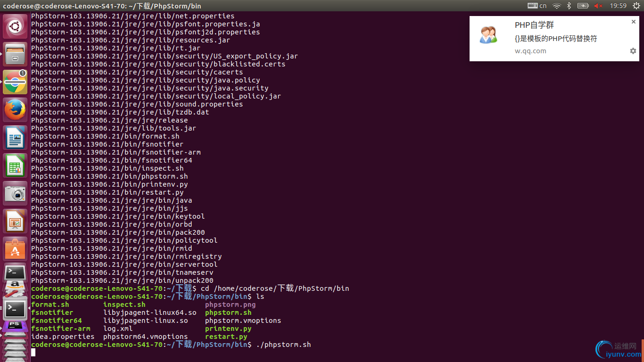
Task: Click the notification message {}是模板的PHP代码替换符
Action: point(556,39)
